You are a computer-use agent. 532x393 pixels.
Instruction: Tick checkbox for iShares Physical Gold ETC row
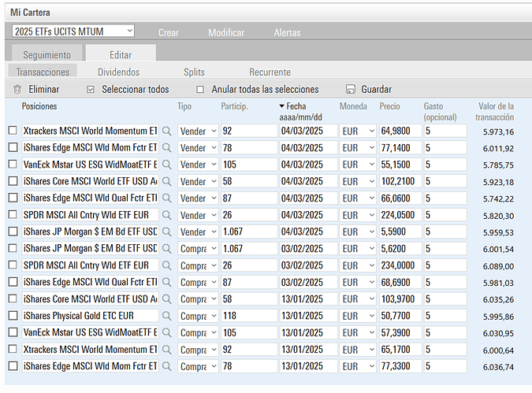pos(13,315)
